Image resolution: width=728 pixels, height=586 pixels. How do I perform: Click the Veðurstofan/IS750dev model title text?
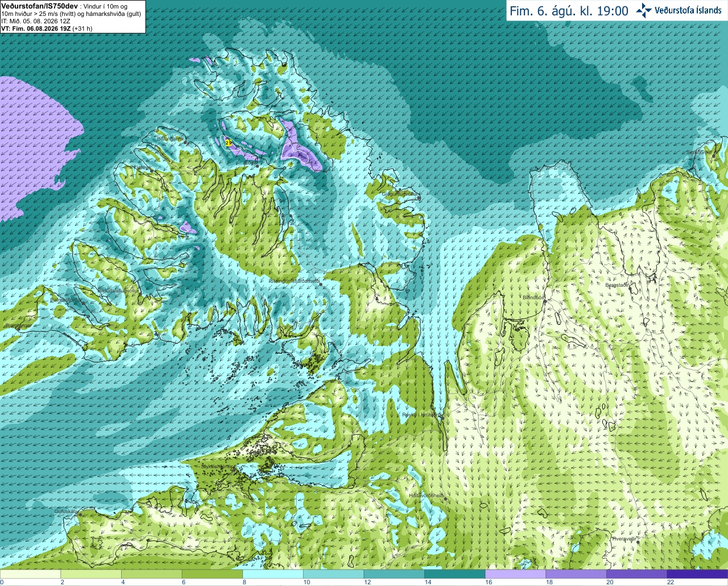click(x=39, y=6)
